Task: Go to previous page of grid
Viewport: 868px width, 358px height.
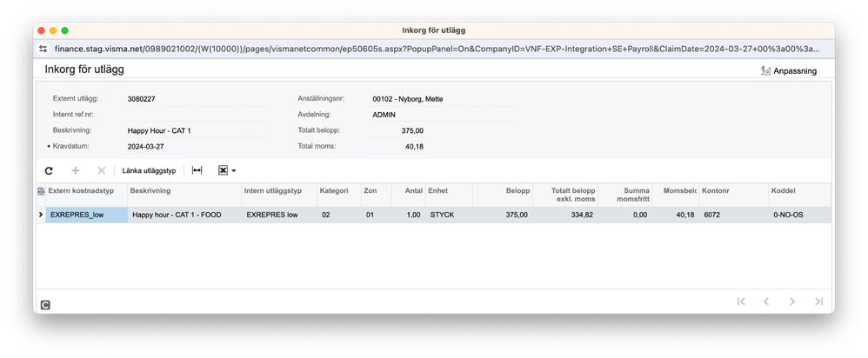Action: coord(767,302)
